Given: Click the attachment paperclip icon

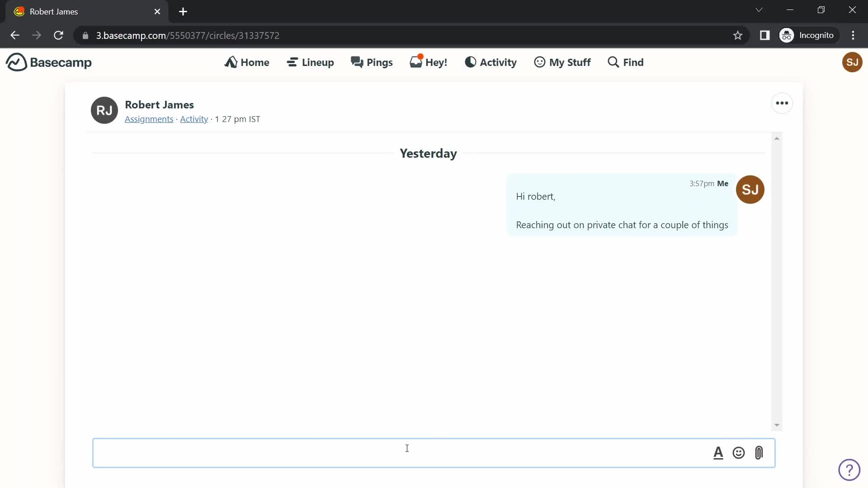Looking at the screenshot, I should click(759, 453).
